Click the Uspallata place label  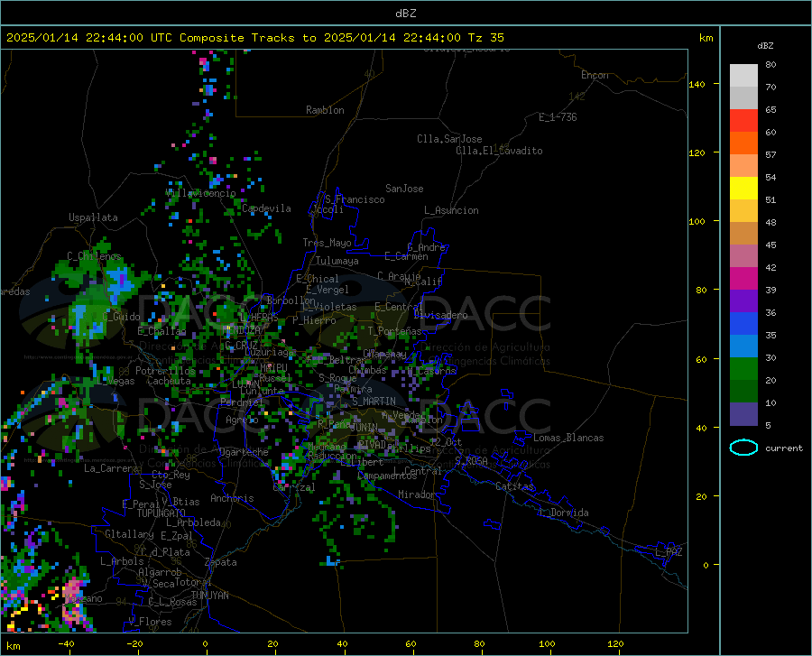93,217
